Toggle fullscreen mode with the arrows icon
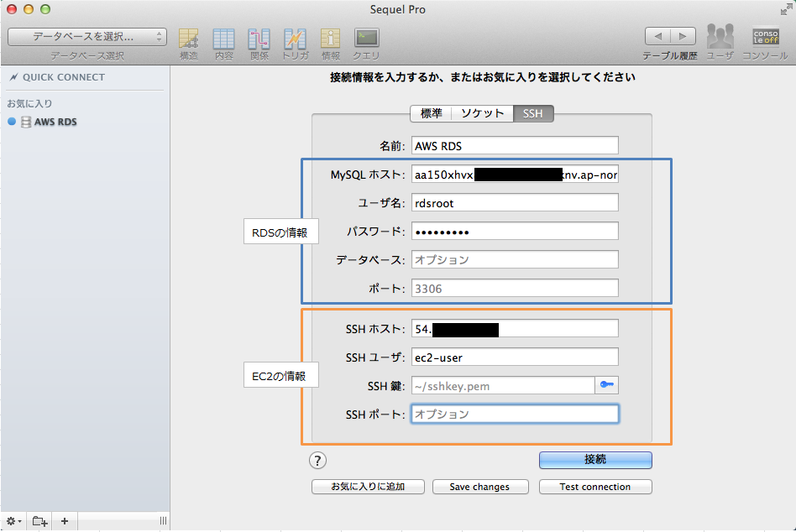 [x=787, y=9]
